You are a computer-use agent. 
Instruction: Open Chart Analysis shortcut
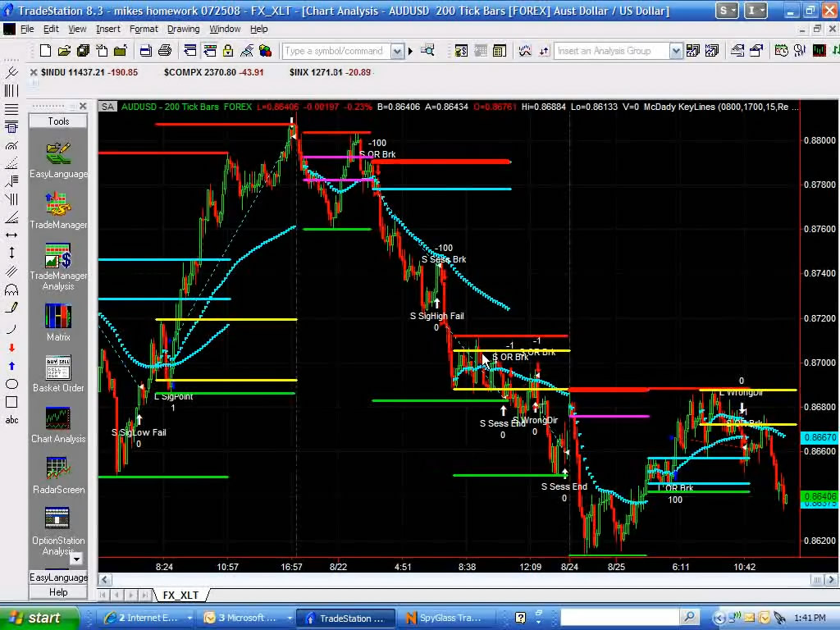tap(58, 424)
